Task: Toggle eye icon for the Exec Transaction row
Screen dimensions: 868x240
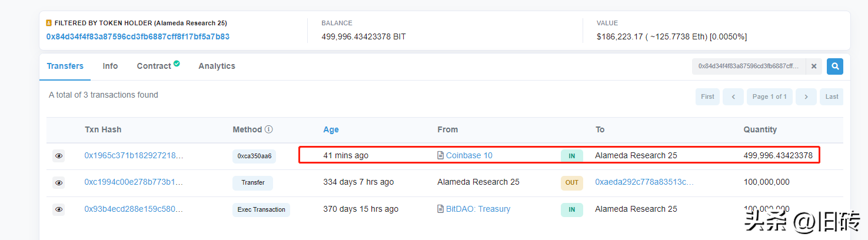Action: click(x=59, y=209)
